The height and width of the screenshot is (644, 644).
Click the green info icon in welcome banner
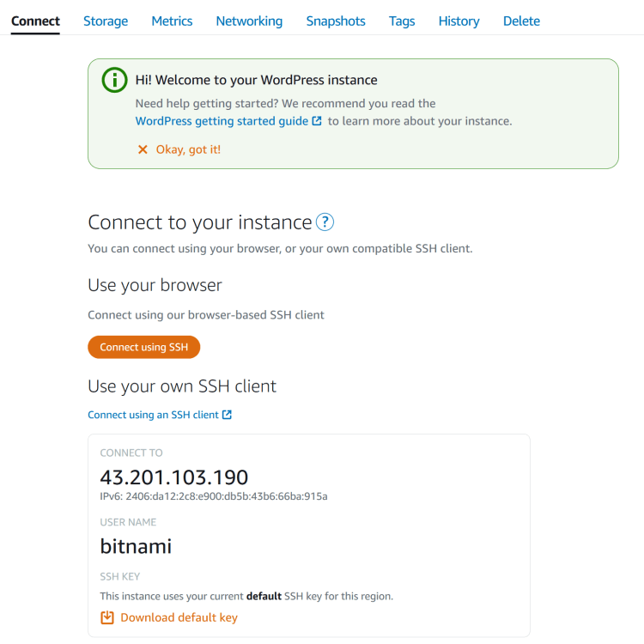click(114, 80)
